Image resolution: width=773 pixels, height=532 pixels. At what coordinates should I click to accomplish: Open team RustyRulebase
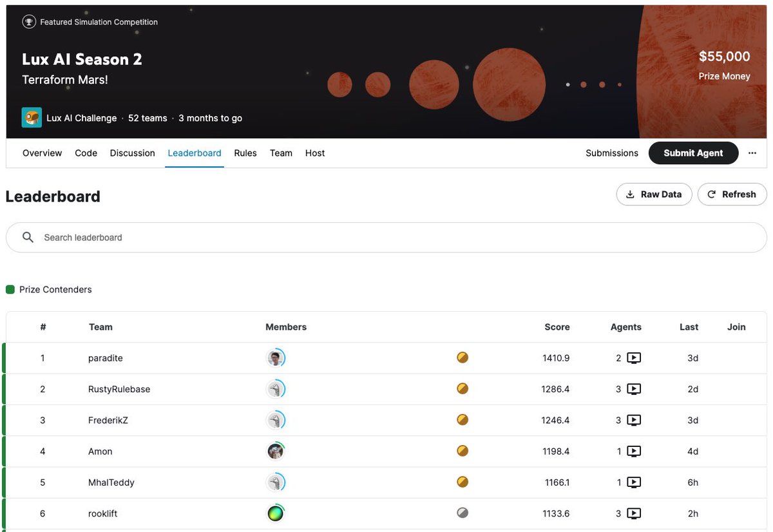pos(119,389)
